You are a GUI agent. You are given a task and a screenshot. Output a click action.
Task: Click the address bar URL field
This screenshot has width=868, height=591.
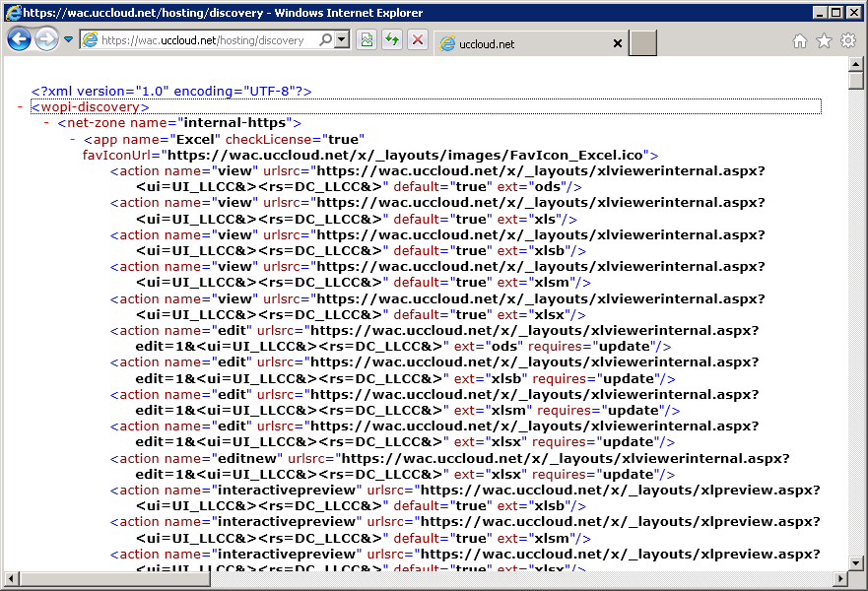[x=202, y=39]
